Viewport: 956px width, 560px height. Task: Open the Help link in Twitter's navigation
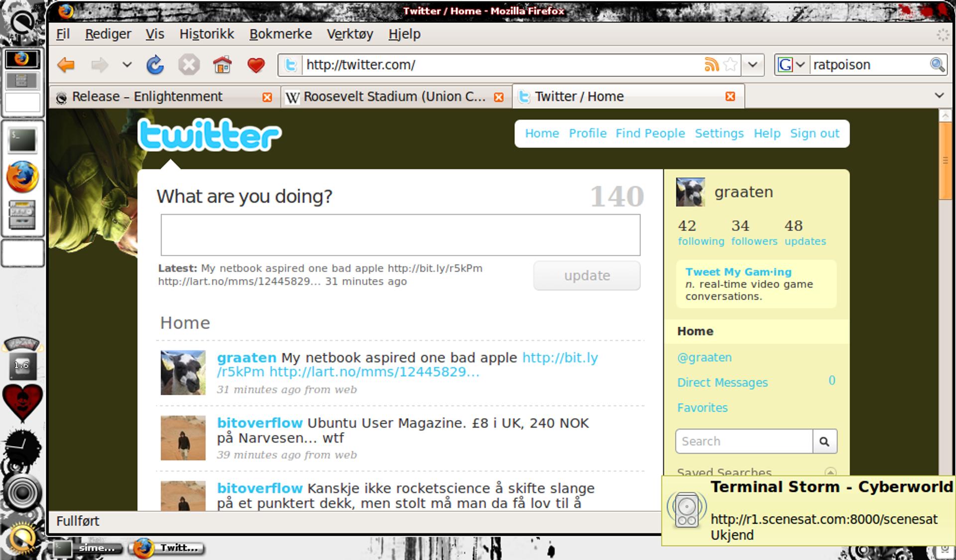tap(767, 133)
